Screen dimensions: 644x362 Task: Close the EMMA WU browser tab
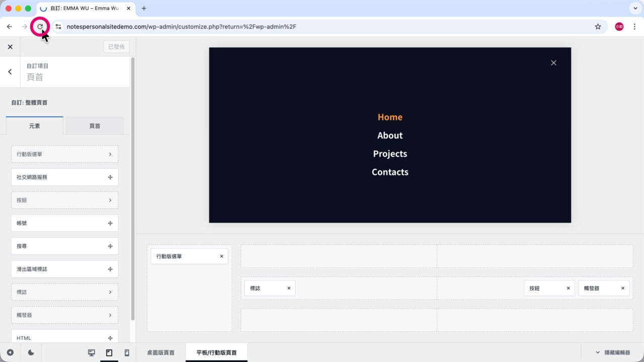129,9
